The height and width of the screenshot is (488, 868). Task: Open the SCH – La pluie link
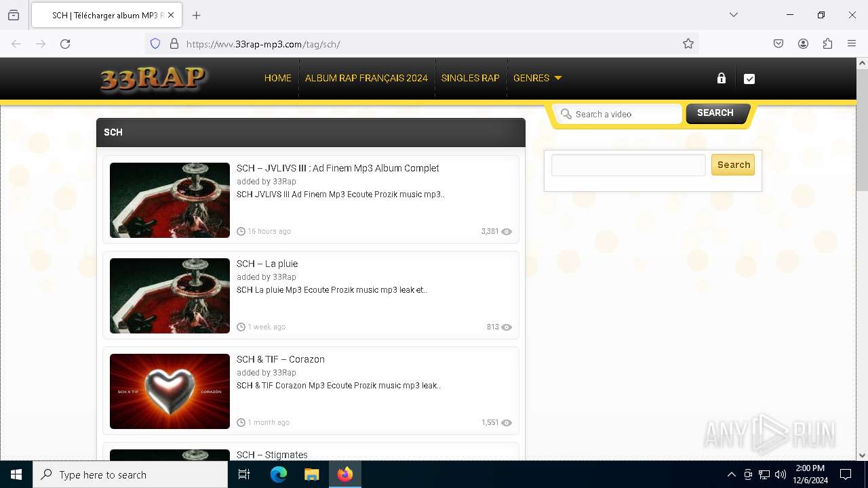pos(267,264)
